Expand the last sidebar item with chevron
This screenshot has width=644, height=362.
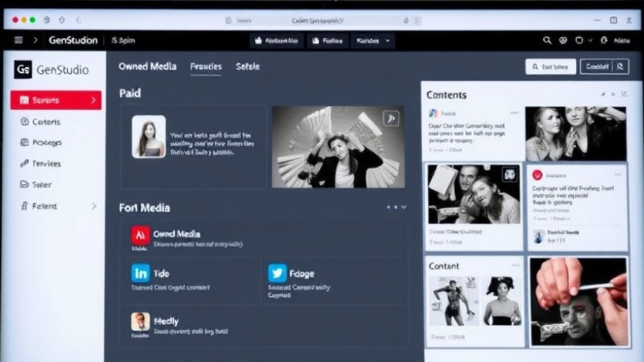pyautogui.click(x=93, y=206)
